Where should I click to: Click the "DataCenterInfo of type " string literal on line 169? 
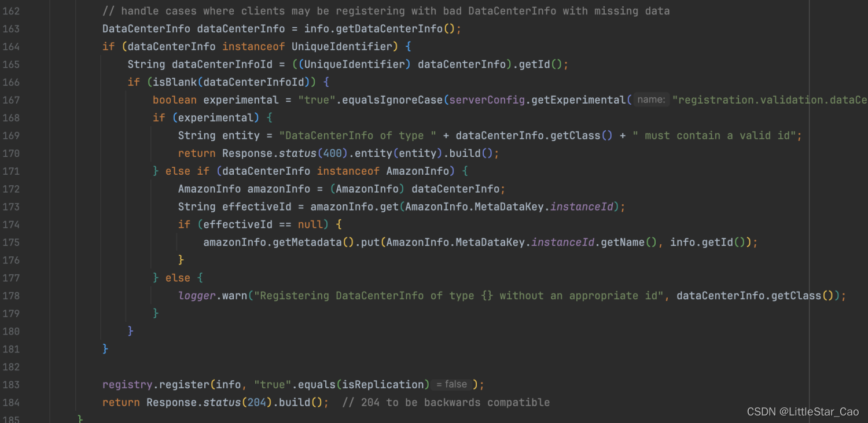tap(358, 135)
